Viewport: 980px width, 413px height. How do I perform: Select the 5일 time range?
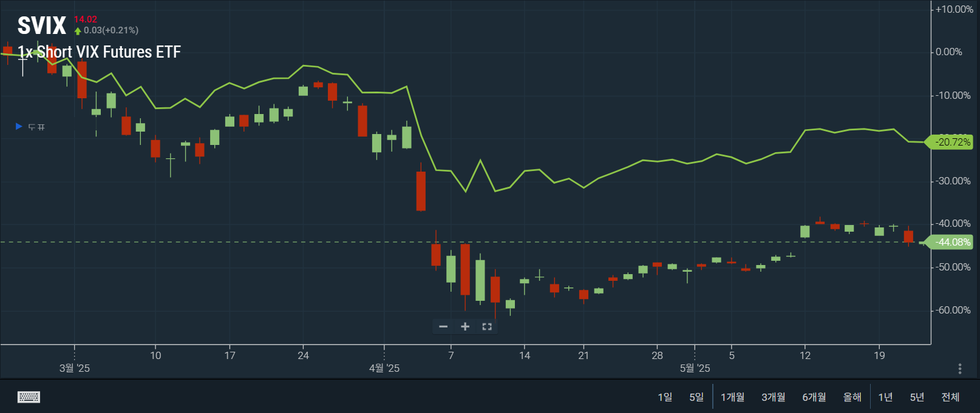696,397
